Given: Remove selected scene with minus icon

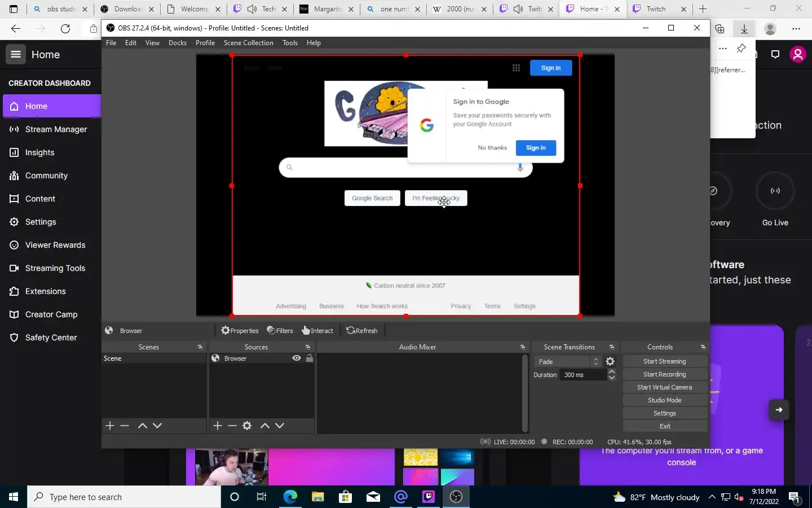Looking at the screenshot, I should pyautogui.click(x=125, y=426).
